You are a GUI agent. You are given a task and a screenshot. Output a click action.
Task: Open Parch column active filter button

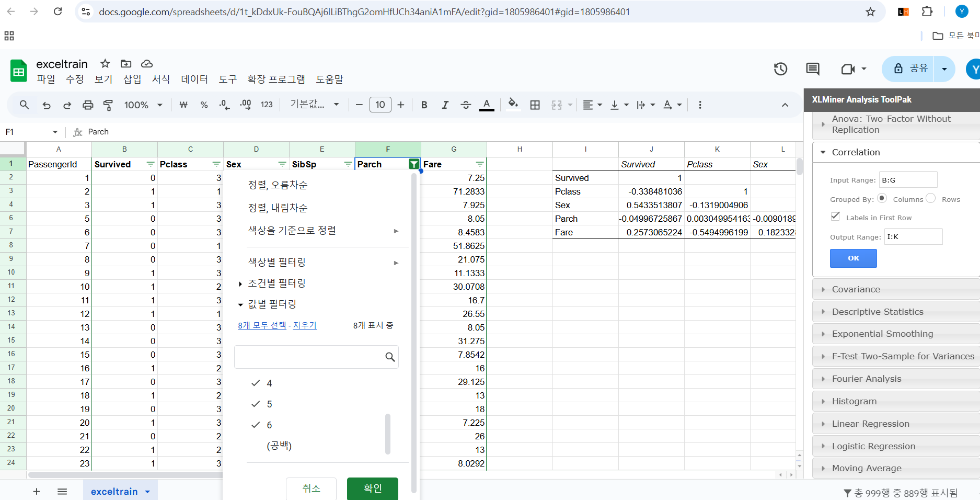tap(414, 164)
